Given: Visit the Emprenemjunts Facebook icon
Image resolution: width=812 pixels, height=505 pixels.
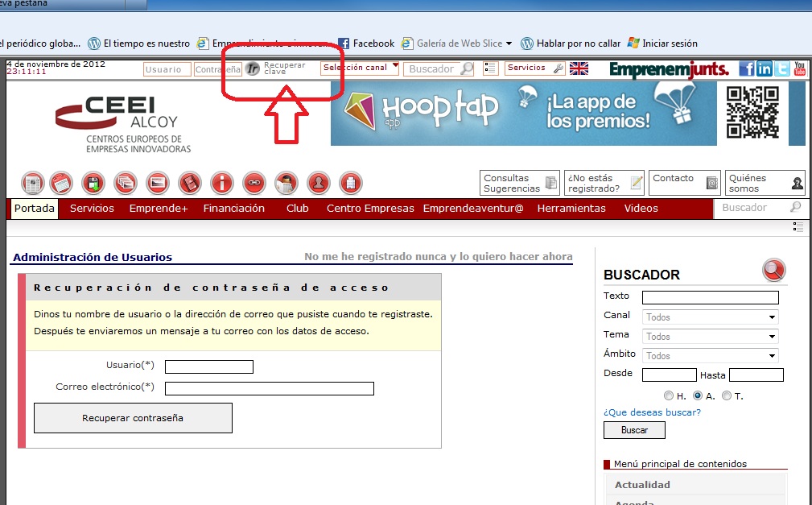Looking at the screenshot, I should point(748,68).
